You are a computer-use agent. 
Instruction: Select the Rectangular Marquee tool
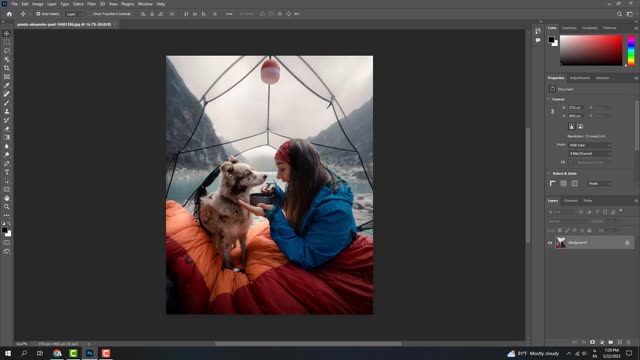point(7,42)
